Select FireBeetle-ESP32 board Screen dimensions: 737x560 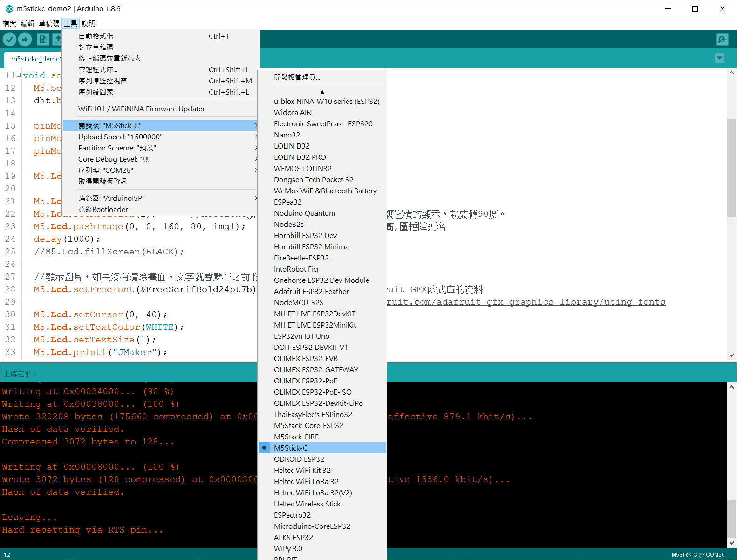[322, 258]
